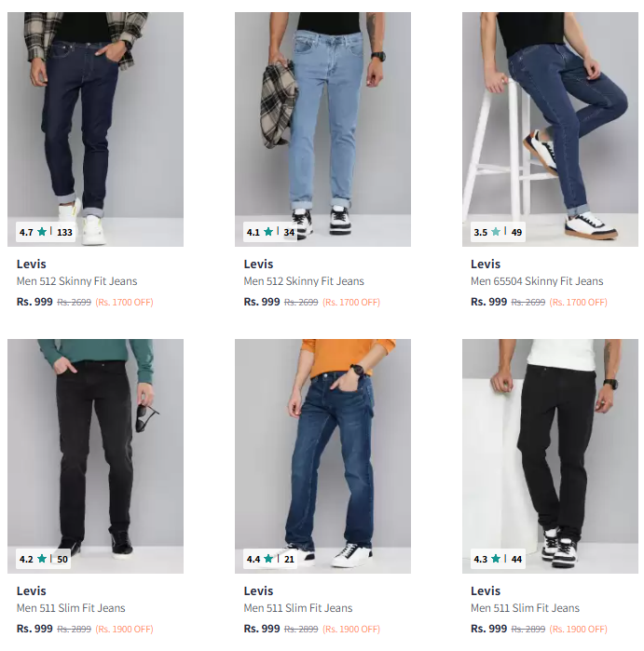Select the Men 65504 Skinny Fit Jeans title

click(537, 281)
